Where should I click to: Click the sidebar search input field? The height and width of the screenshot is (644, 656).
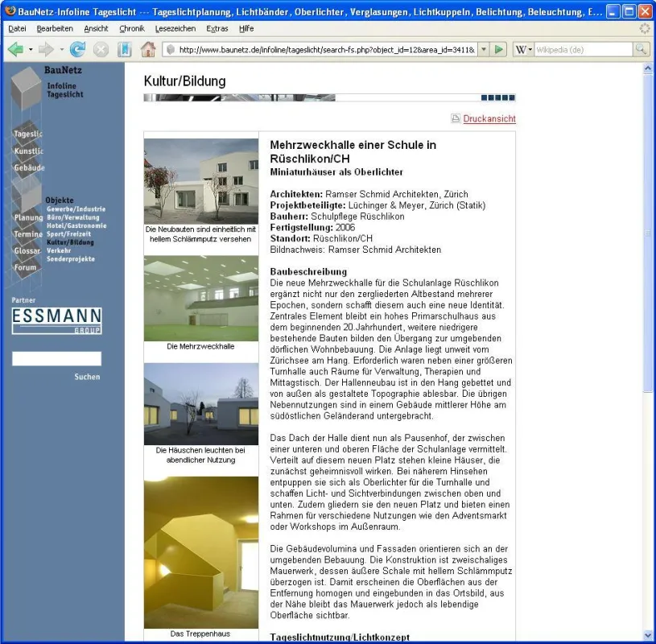(x=56, y=358)
